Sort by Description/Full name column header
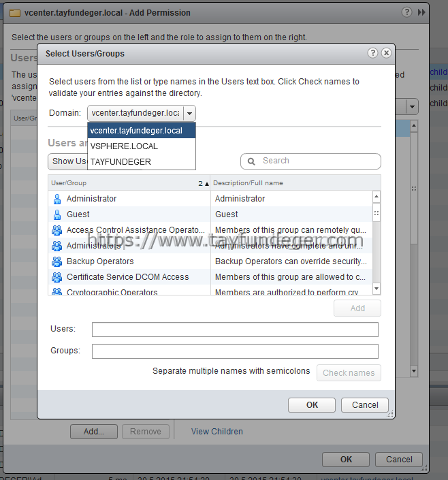 tap(295, 183)
